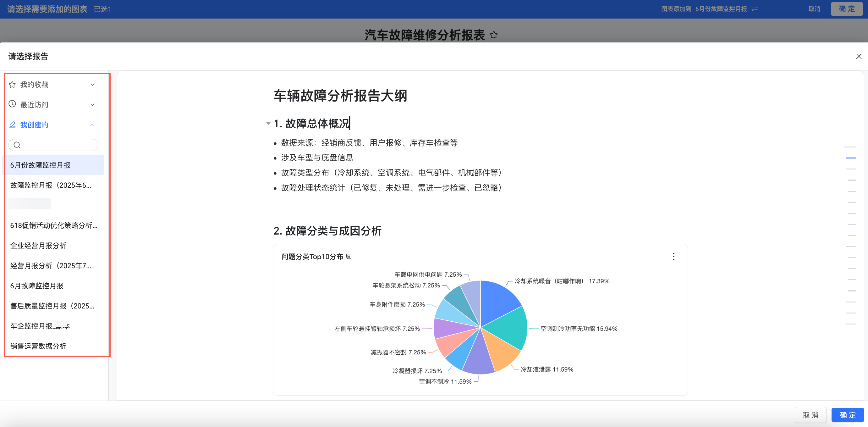The height and width of the screenshot is (427, 868).
Task: Collapse the 故障总体概况 heading triangle
Action: pyautogui.click(x=268, y=124)
